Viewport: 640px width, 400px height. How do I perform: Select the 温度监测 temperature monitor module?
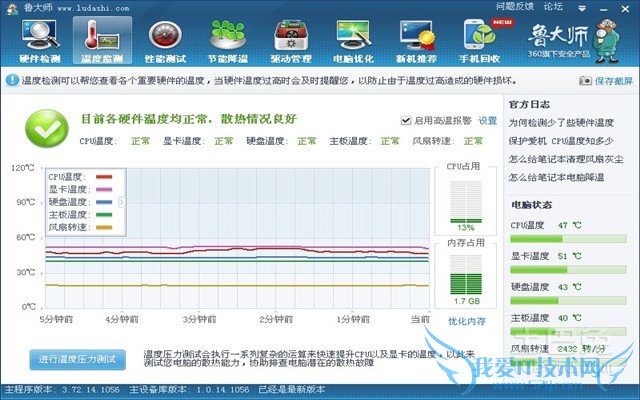pos(102,41)
